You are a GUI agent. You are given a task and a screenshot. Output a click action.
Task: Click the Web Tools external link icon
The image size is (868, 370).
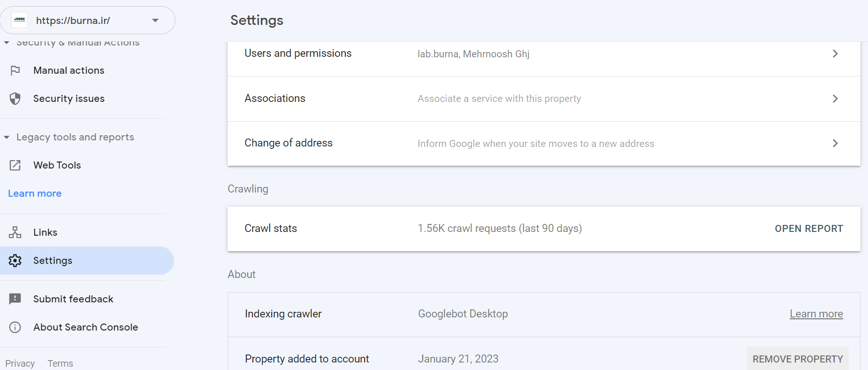(15, 165)
